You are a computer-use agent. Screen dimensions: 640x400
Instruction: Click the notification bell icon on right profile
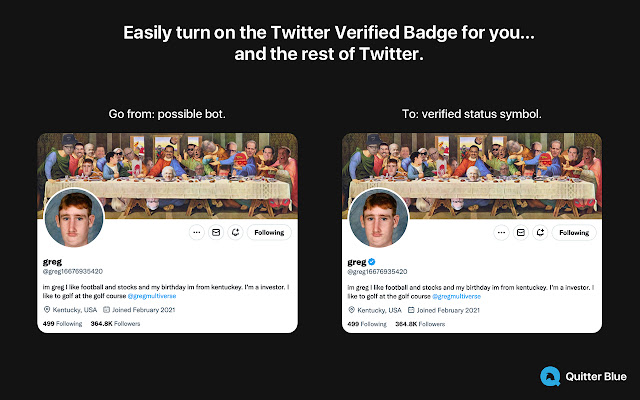point(539,232)
